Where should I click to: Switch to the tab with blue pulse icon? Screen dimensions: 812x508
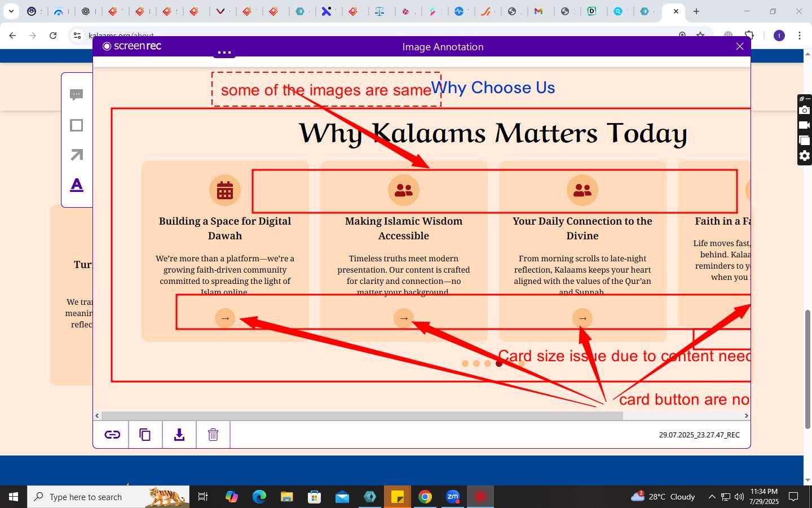460,11
